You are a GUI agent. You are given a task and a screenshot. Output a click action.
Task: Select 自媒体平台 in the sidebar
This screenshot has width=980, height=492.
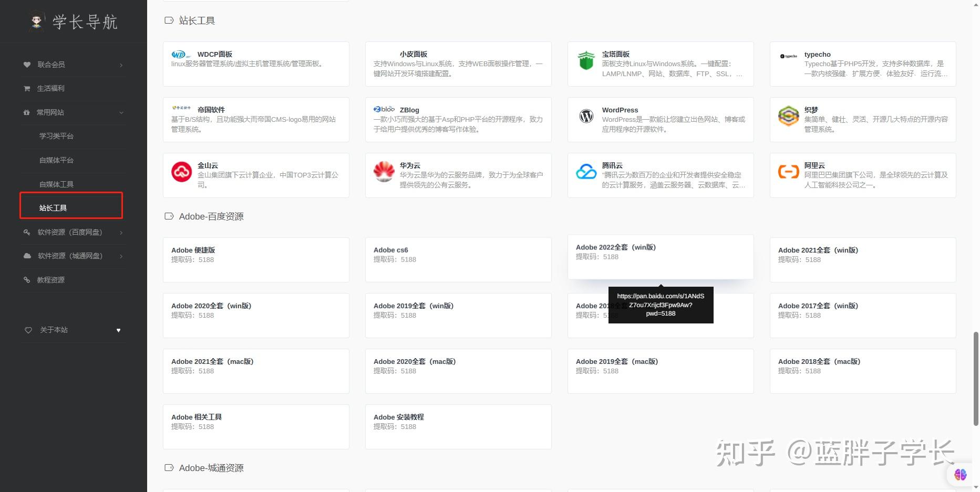pyautogui.click(x=56, y=160)
